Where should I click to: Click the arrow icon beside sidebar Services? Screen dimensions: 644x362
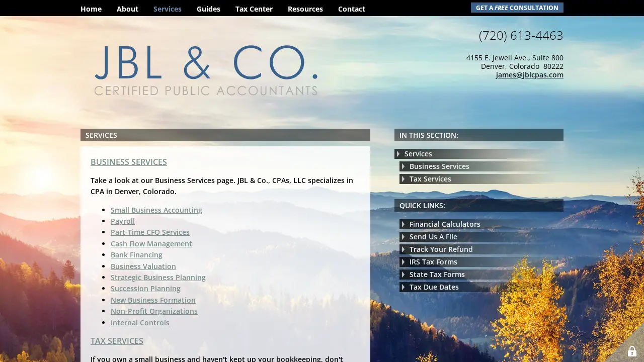[x=398, y=154]
